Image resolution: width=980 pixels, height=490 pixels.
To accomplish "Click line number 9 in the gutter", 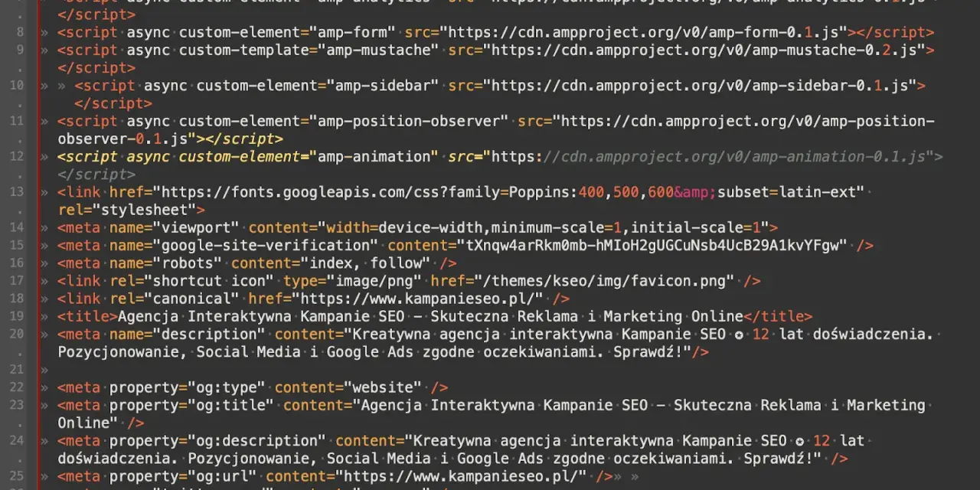I will pos(20,51).
